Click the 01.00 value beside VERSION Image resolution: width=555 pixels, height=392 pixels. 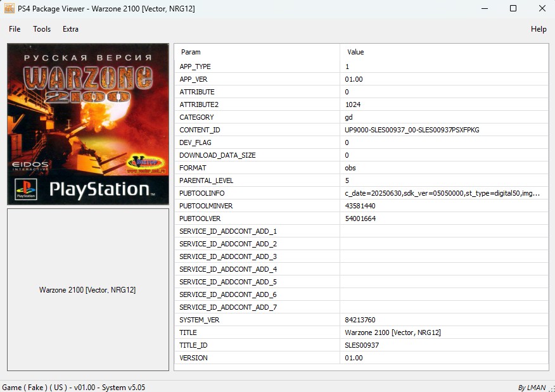(354, 358)
